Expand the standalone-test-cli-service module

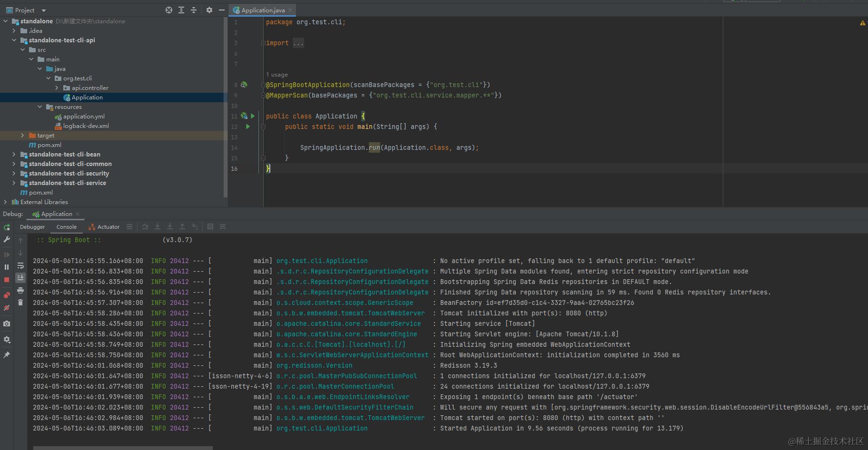14,183
